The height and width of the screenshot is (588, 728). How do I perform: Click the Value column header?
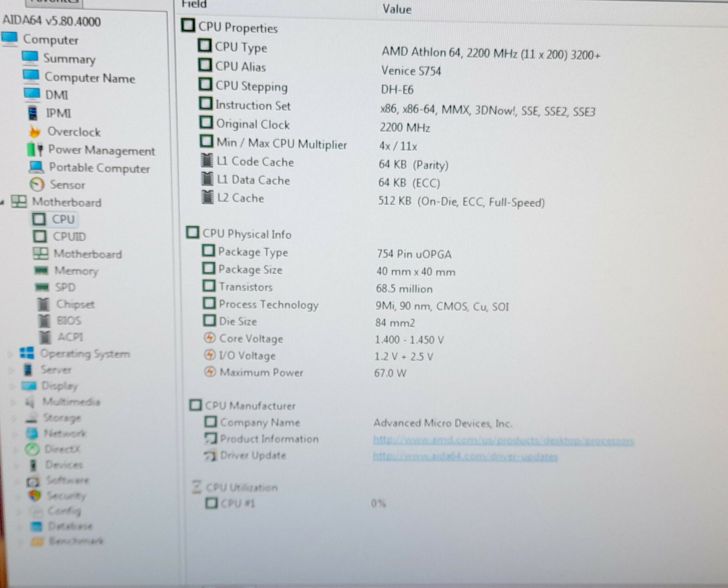[x=397, y=9]
